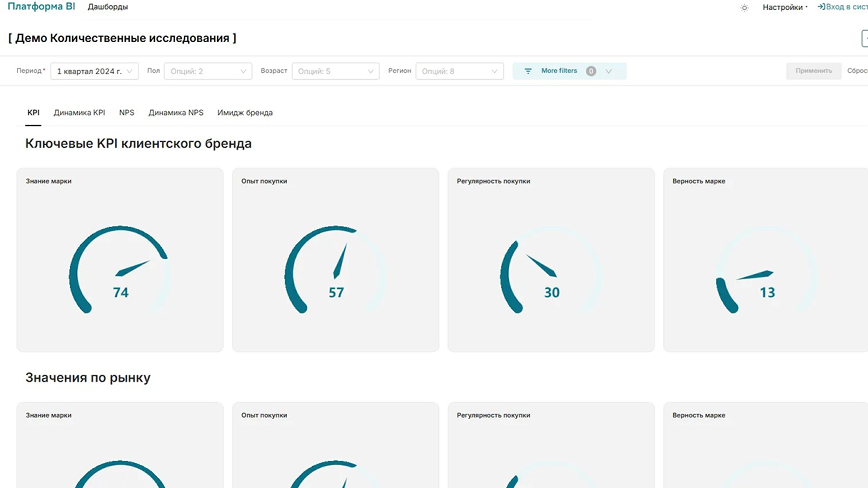Switch to the Динамика KPI tab
868x488 pixels.
pos(79,112)
